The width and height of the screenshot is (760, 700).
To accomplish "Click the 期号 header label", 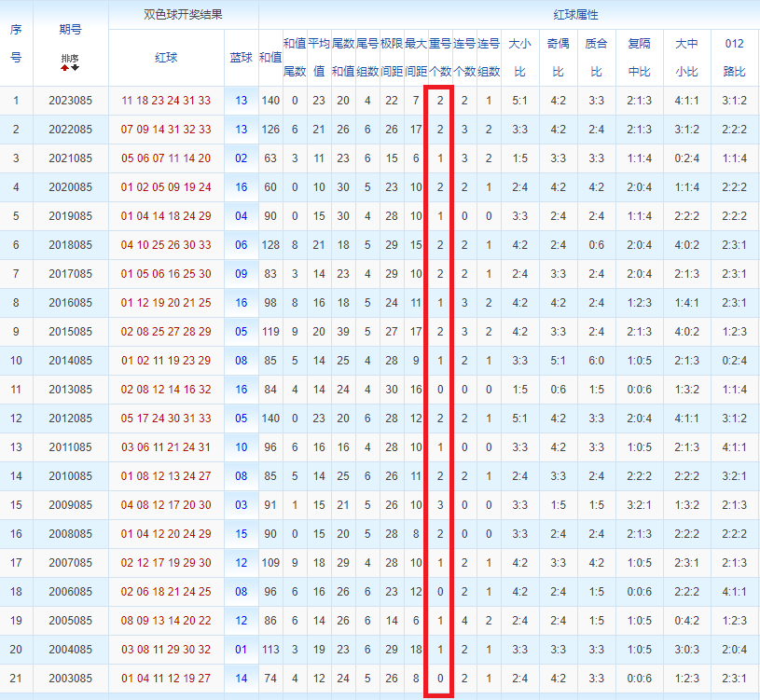I will (70, 30).
